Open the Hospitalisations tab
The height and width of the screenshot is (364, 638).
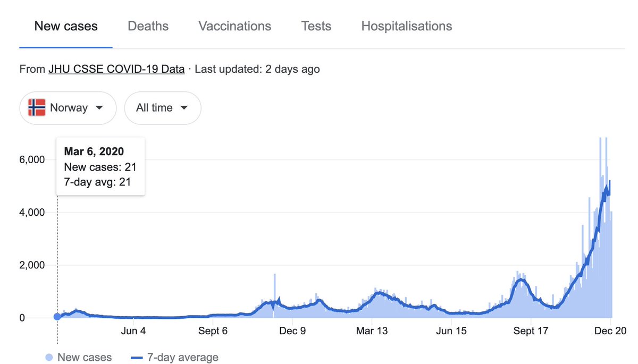coord(407,26)
